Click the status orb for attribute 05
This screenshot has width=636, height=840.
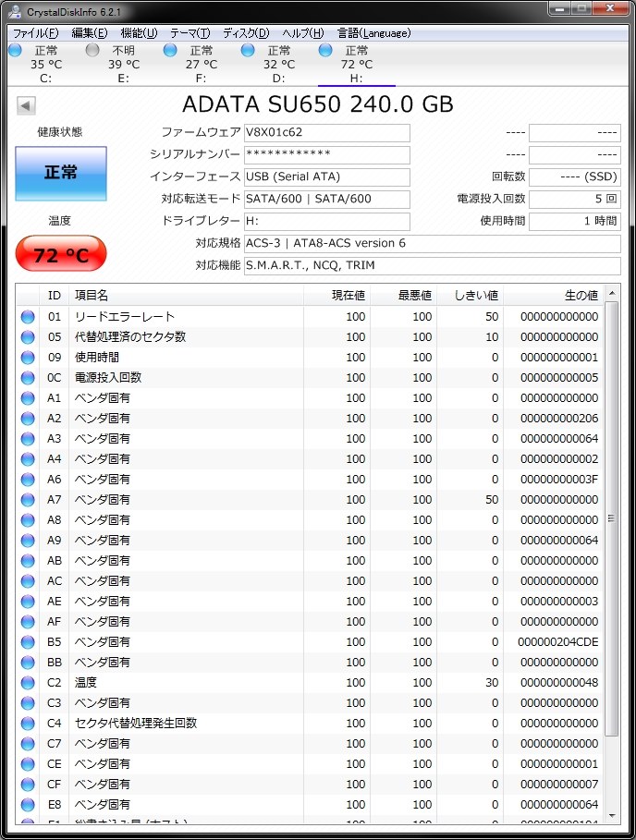[28, 337]
